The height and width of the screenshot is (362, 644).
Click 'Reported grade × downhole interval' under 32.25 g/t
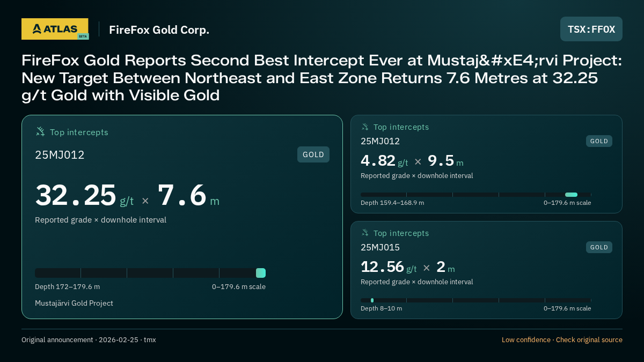(x=100, y=220)
